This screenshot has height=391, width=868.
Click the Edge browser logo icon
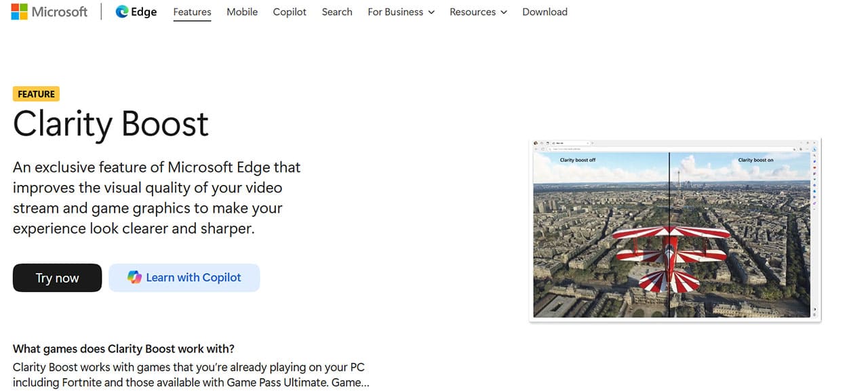tap(122, 12)
